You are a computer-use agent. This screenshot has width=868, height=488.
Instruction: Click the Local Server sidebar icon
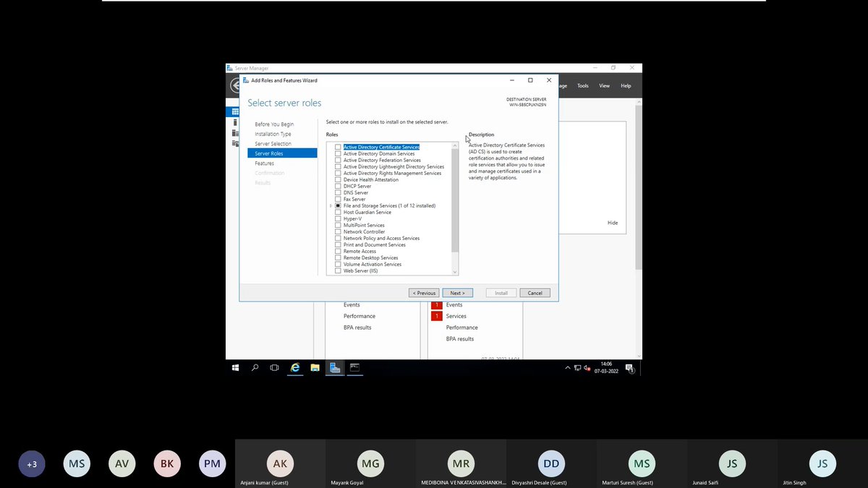(235, 122)
